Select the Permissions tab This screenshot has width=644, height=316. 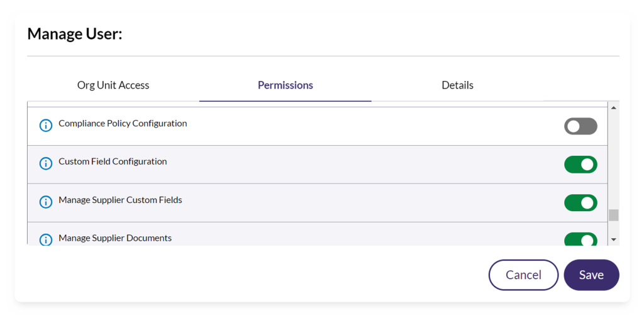(286, 85)
